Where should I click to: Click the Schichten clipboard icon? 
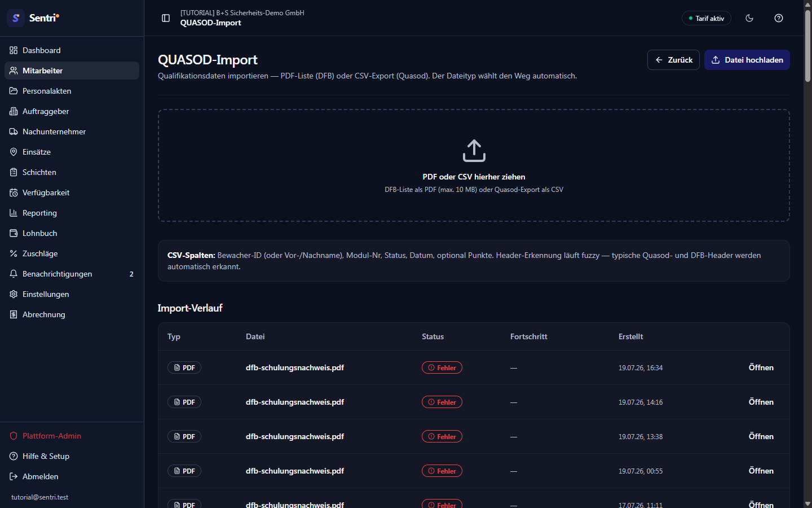[14, 172]
